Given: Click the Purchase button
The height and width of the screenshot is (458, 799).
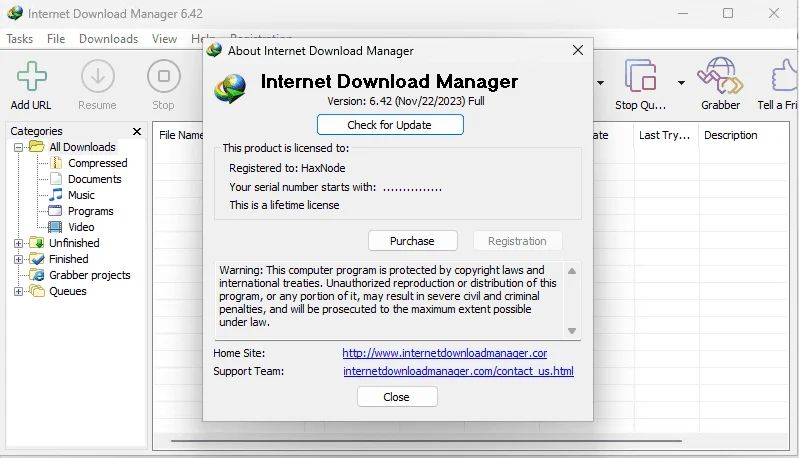Looking at the screenshot, I should [x=412, y=241].
